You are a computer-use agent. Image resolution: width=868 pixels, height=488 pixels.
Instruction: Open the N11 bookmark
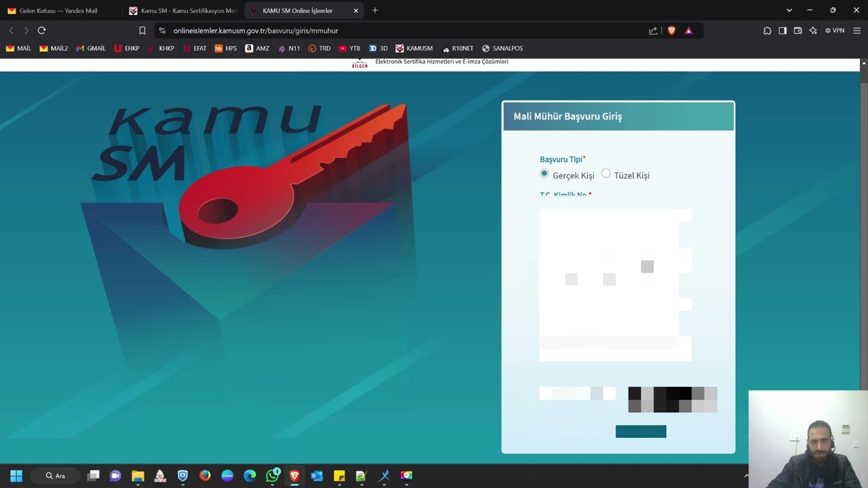[289, 49]
